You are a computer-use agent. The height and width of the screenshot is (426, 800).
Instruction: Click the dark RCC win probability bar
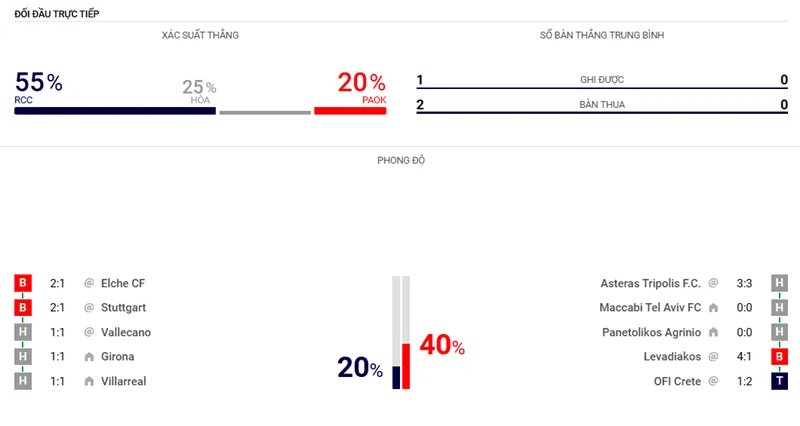(115, 111)
